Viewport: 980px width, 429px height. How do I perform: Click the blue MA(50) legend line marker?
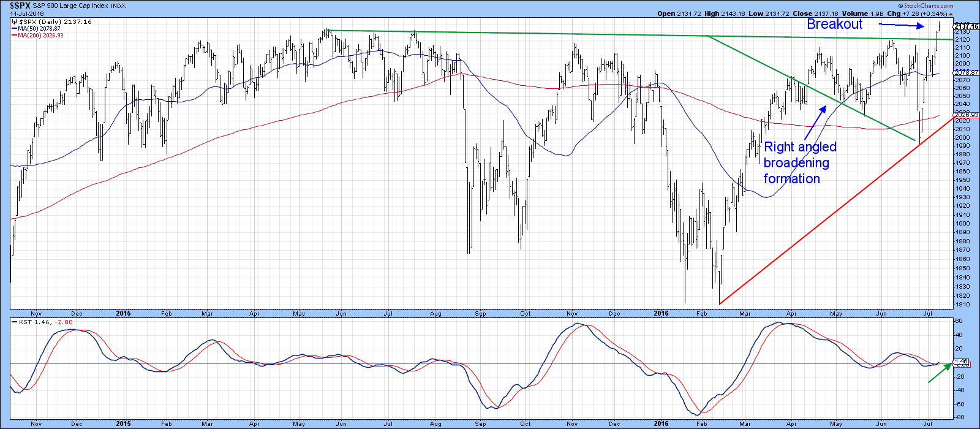[x=14, y=29]
